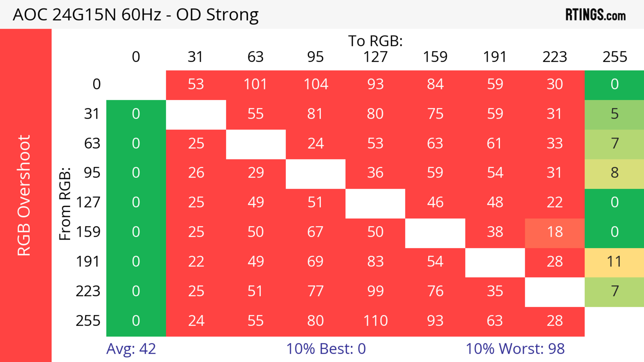
Task: Select the Avg: 42 summary text
Action: pos(131,349)
